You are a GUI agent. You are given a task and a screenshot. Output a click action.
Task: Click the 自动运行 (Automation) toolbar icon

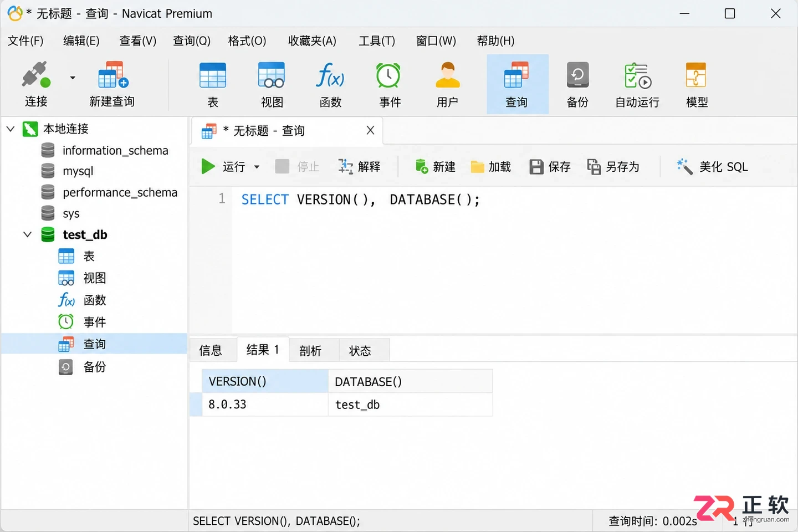coord(637,75)
